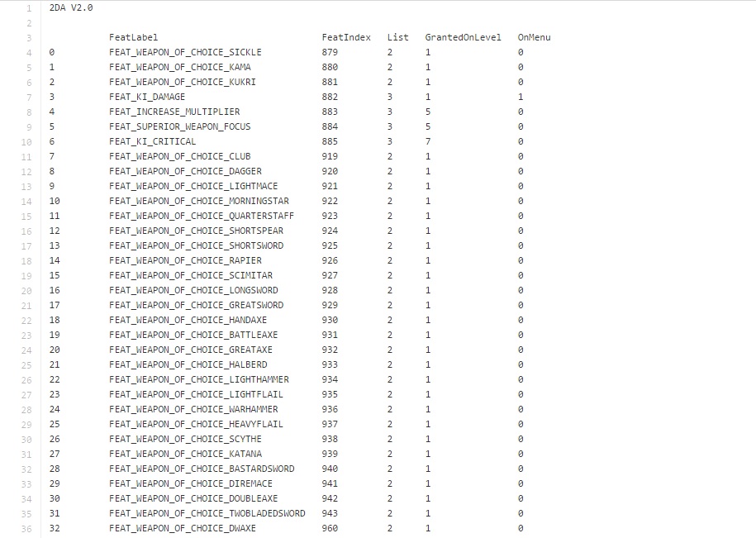Place cursor on FEAT_SUPERIOR_WEAPON_FOCUS
This screenshot has width=756, height=538.
click(x=179, y=126)
